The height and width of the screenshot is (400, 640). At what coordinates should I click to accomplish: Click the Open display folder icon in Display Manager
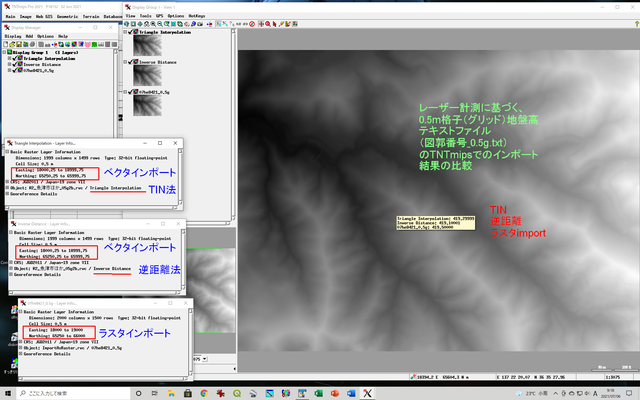pos(12,44)
